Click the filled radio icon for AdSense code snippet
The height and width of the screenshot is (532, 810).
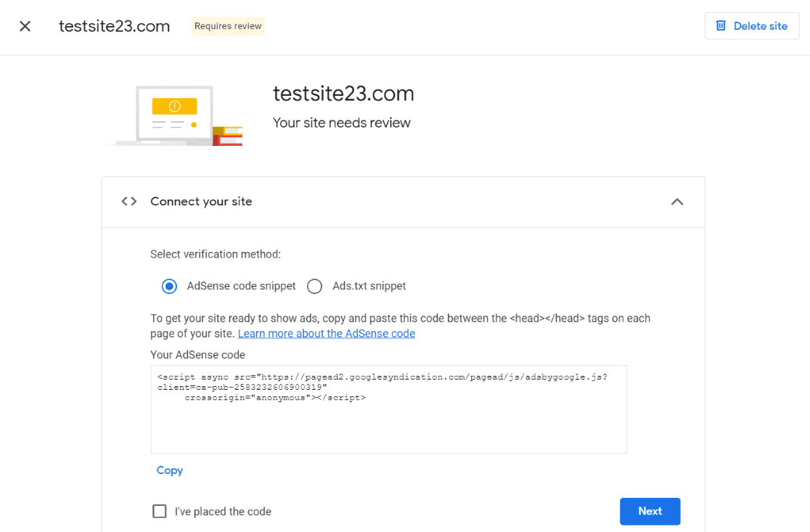(169, 286)
